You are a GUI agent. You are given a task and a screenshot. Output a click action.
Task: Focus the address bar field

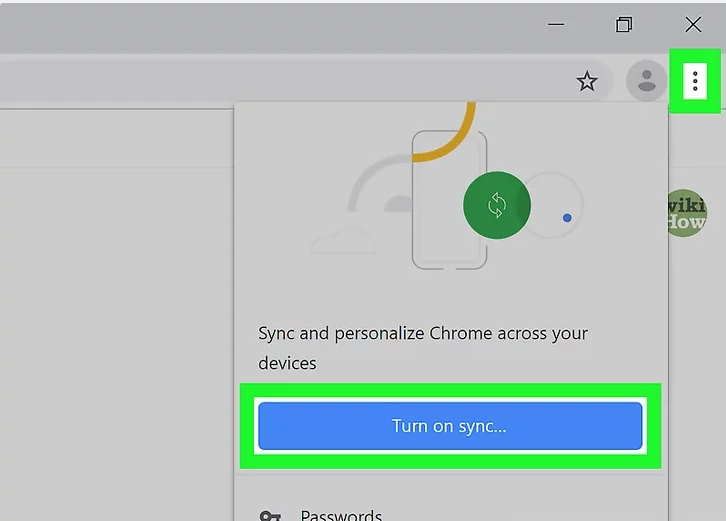(x=280, y=82)
